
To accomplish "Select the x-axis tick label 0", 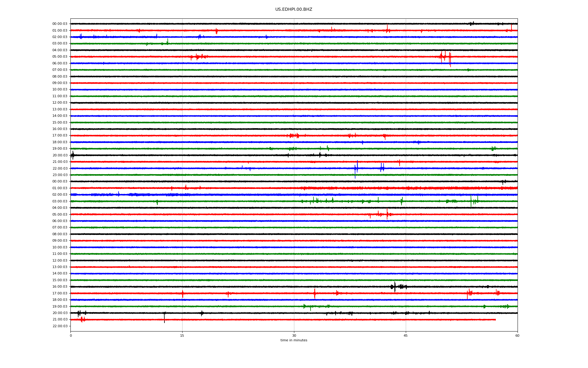I will [x=71, y=335].
